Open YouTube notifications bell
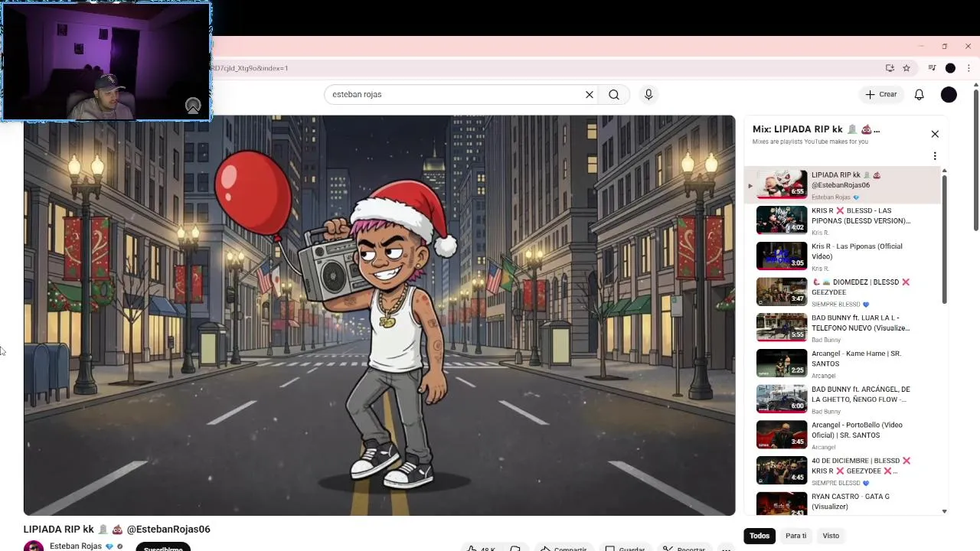 click(919, 94)
